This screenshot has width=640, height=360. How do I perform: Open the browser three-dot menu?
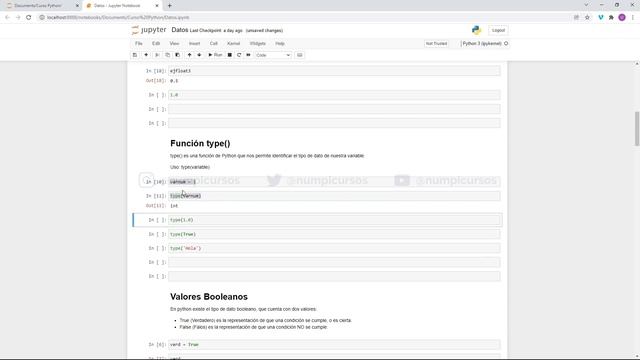[x=633, y=18]
